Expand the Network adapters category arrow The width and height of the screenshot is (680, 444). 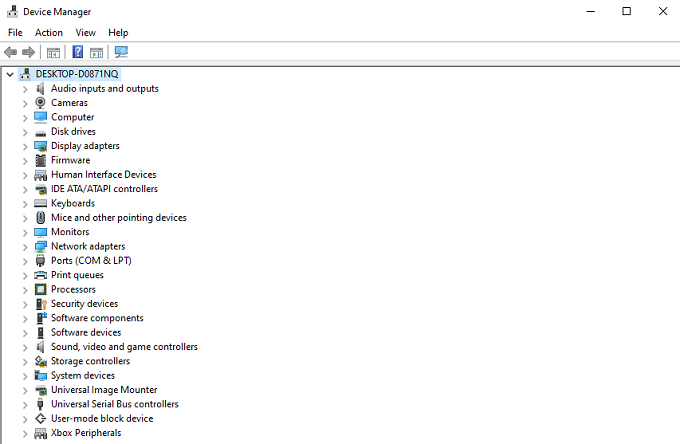pyautogui.click(x=25, y=247)
